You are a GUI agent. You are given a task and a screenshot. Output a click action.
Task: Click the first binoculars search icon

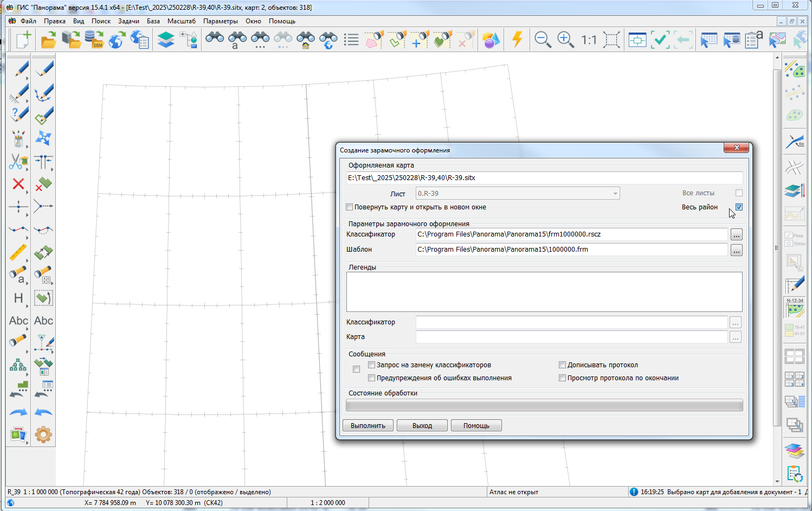coord(215,38)
